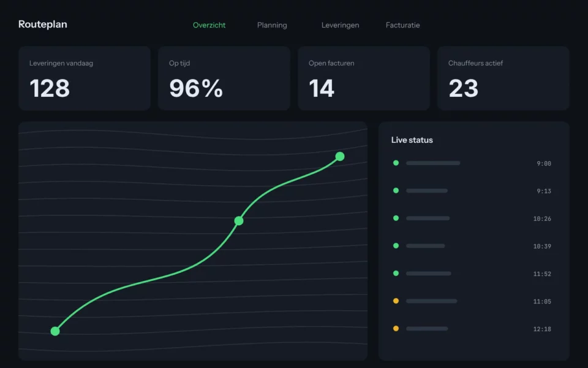The image size is (588, 368).
Task: Click the 9:00 timestamp in Live status
Action: pos(544,163)
